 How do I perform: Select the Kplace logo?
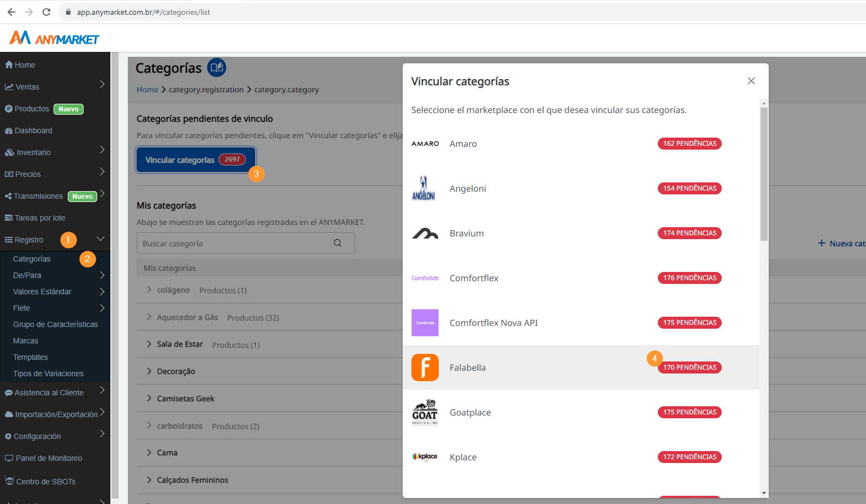pyautogui.click(x=425, y=456)
